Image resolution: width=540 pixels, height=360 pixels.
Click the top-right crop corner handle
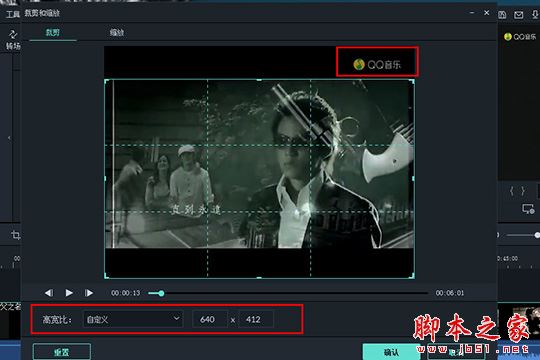click(412, 81)
